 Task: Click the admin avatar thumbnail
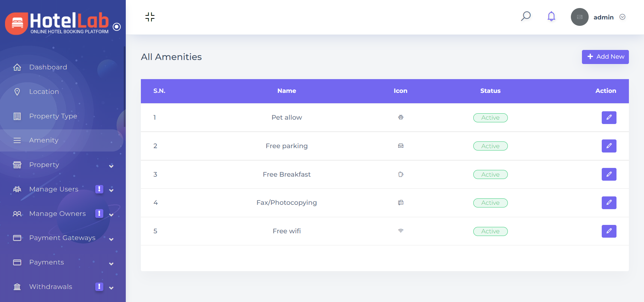580,17
